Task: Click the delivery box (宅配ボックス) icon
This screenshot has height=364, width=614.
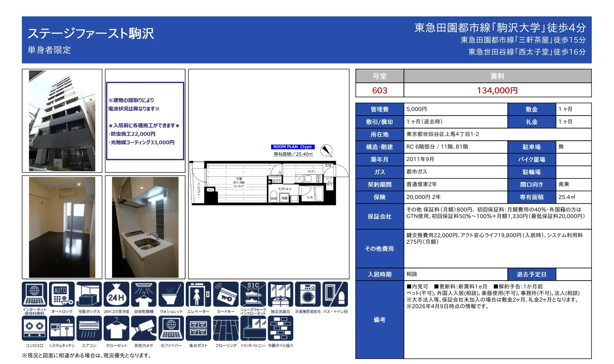Action: [x=89, y=294]
